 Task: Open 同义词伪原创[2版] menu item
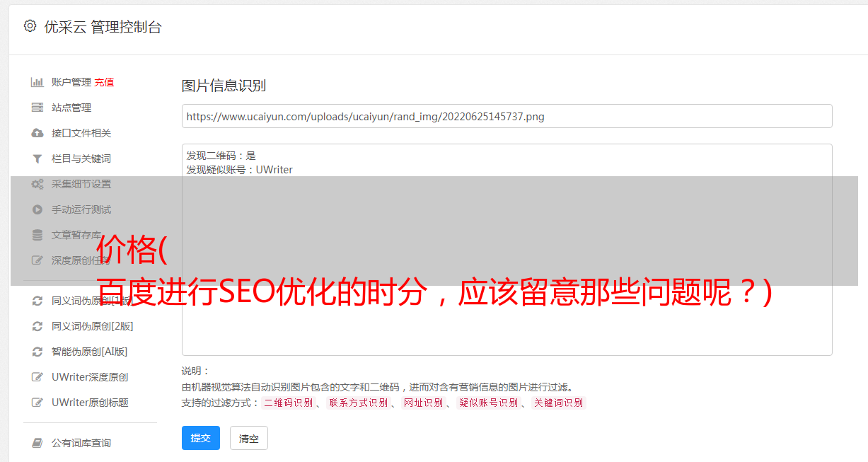pos(93,326)
